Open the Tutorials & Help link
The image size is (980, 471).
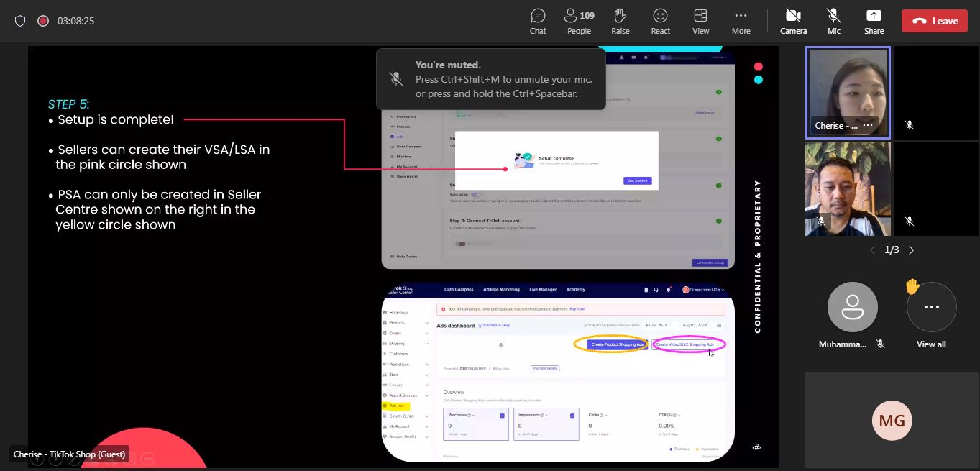[x=495, y=326]
